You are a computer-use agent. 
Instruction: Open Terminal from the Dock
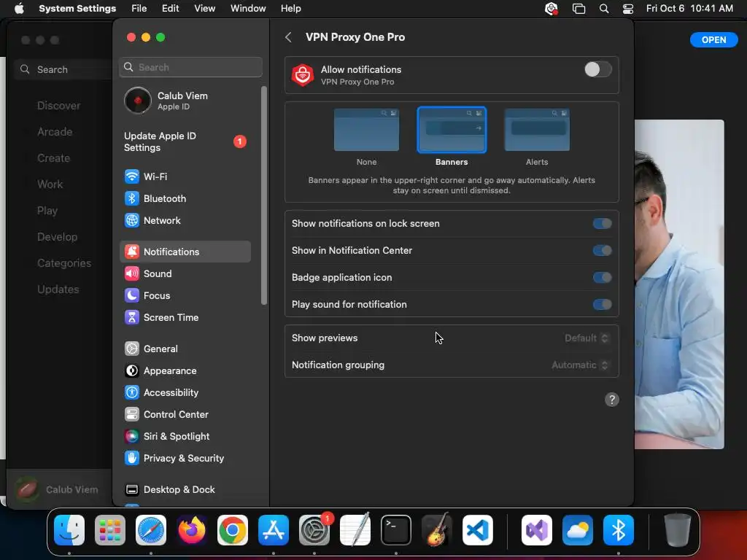pos(396,530)
